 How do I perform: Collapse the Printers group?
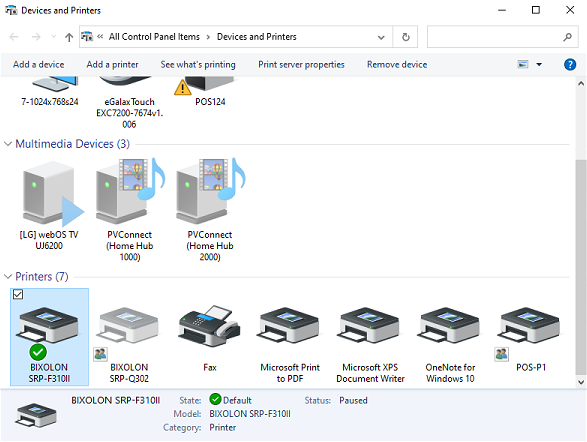pos(8,276)
